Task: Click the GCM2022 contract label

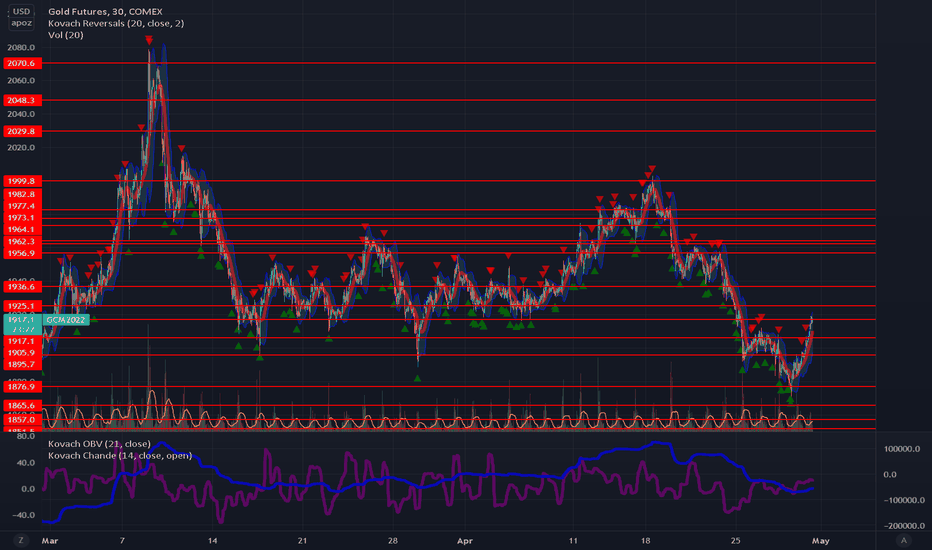Action: [x=66, y=320]
